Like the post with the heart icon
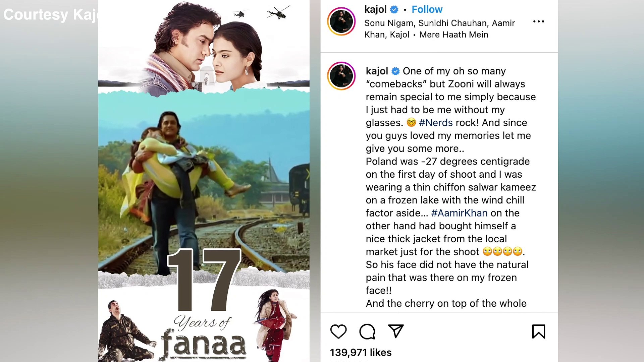Image resolution: width=644 pixels, height=362 pixels. tap(338, 331)
